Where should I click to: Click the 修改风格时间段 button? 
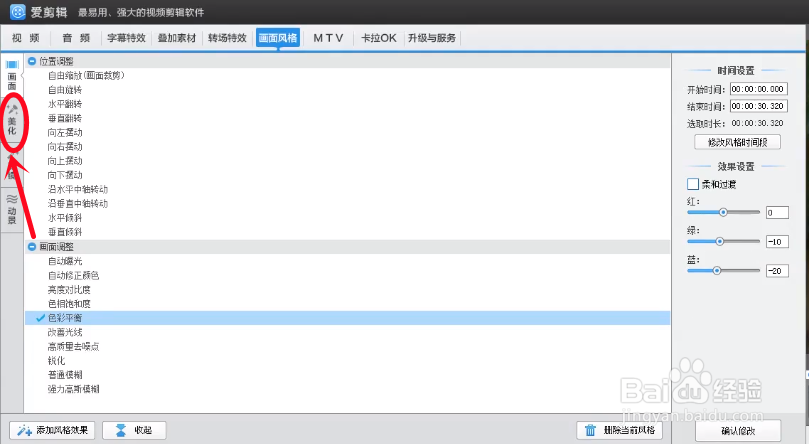737,142
